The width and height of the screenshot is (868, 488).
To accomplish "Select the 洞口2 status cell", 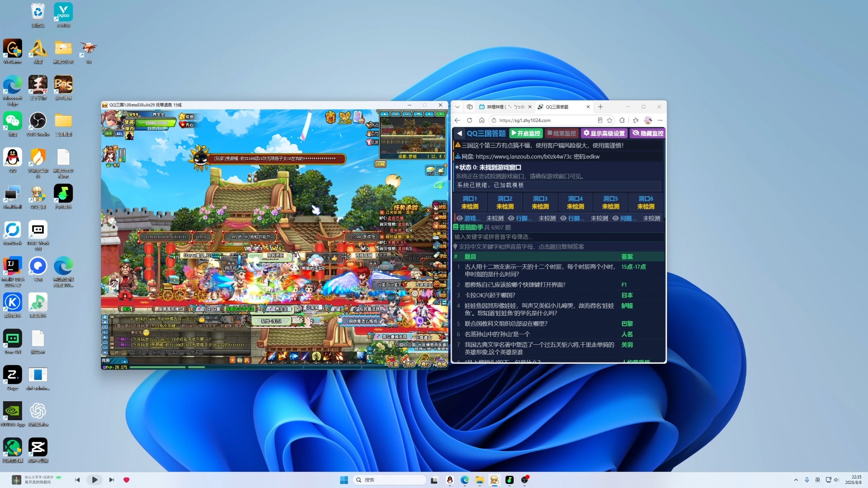I will click(x=505, y=202).
